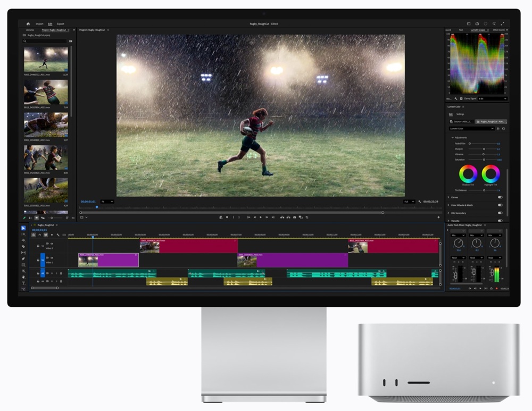The width and height of the screenshot is (532, 411).
Task: Toggle Video 2 track eye visibility
Action: (x=52, y=244)
